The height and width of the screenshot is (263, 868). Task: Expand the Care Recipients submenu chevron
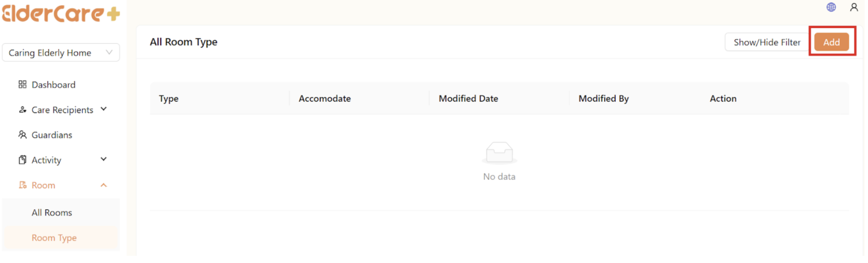104,109
